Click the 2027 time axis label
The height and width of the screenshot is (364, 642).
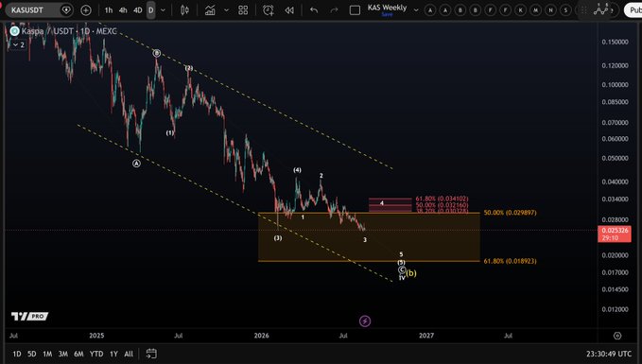coord(426,336)
